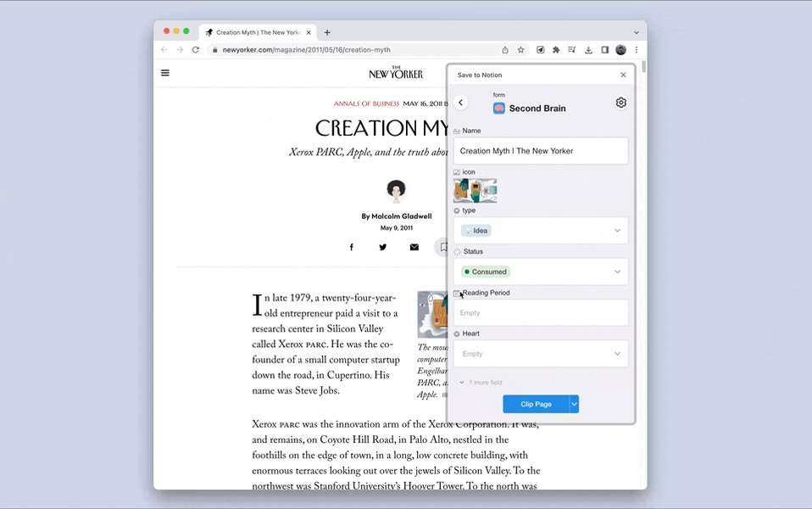
Task: Click the empty Reading Period field
Action: (541, 312)
